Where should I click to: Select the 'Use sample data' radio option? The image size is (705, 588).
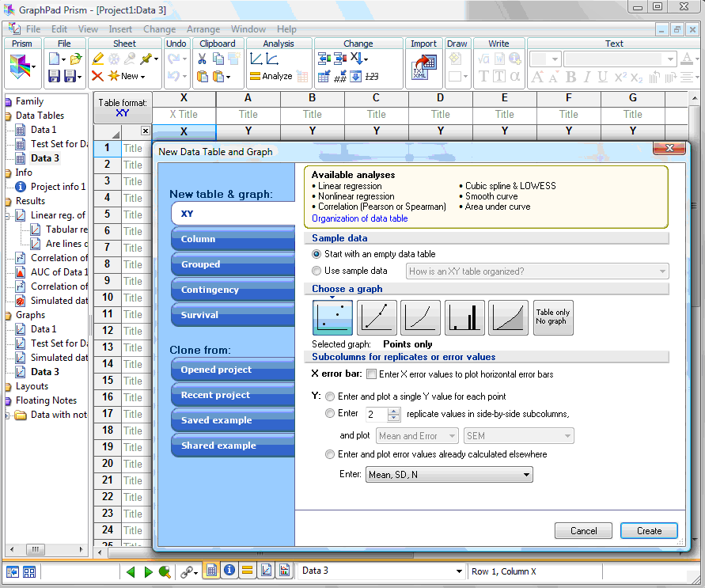[x=316, y=271]
